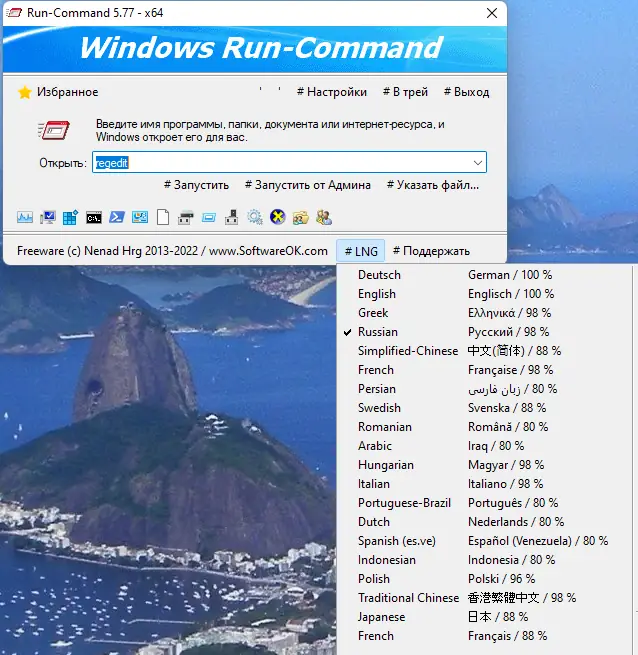638x655 pixels.
Task: Launch the blue PowerShell icon
Action: (x=117, y=217)
